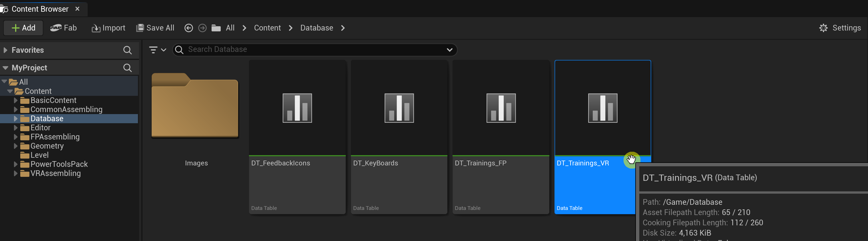Click the Content breadcrumb path item
868x241 pixels.
(267, 28)
